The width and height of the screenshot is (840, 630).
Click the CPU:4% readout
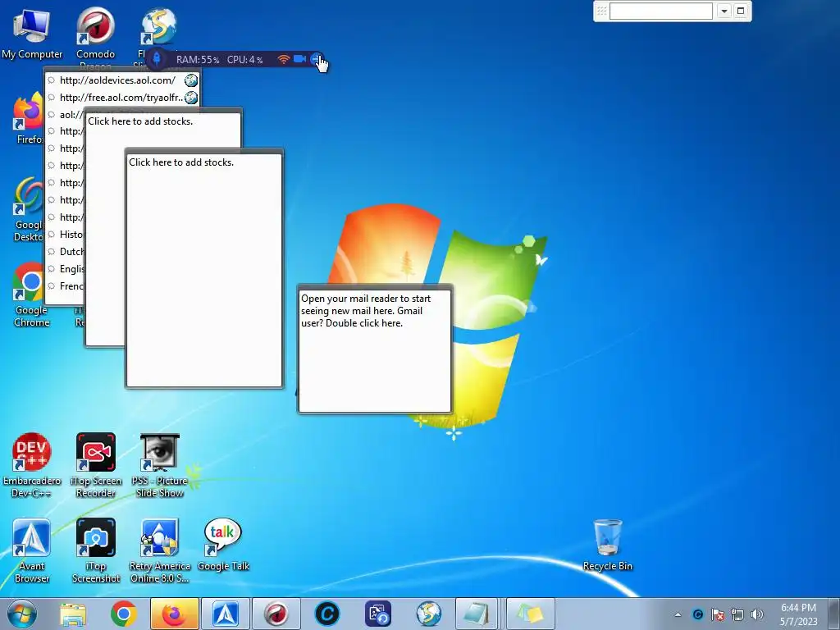244,59
